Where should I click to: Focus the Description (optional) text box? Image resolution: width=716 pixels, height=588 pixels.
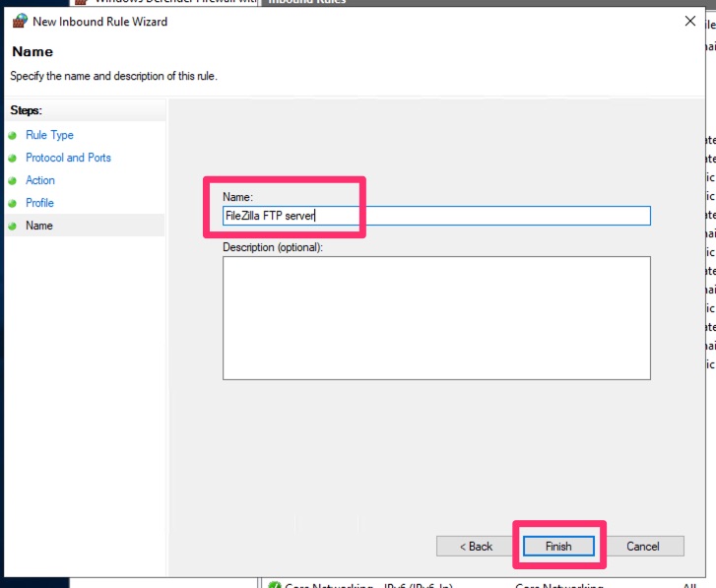pyautogui.click(x=436, y=317)
